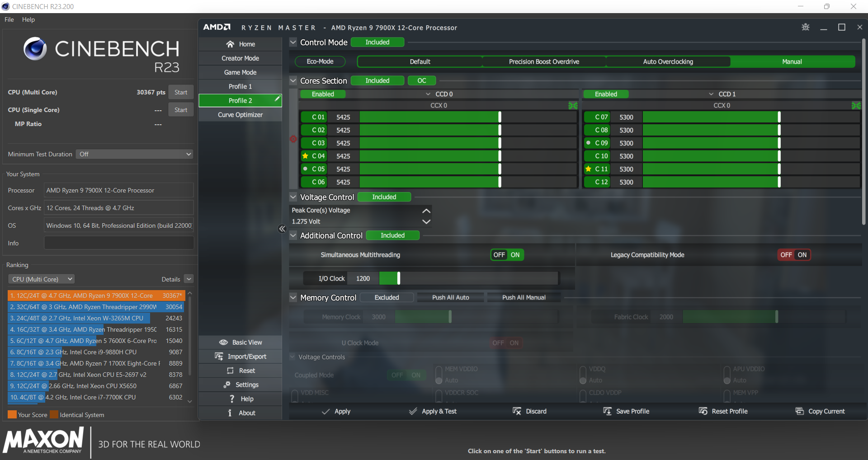The height and width of the screenshot is (460, 868).
Task: Click the dot marker on core C 05
Action: coord(306,169)
